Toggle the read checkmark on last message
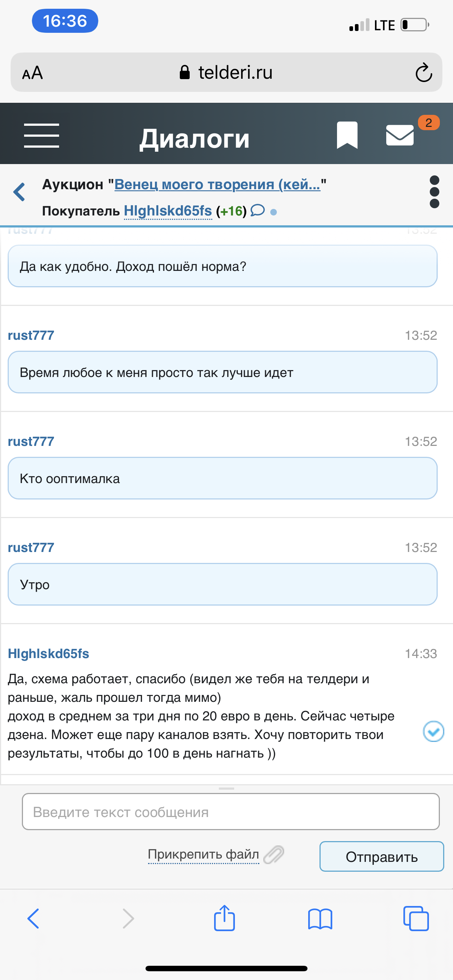The image size is (453, 980). (x=434, y=731)
